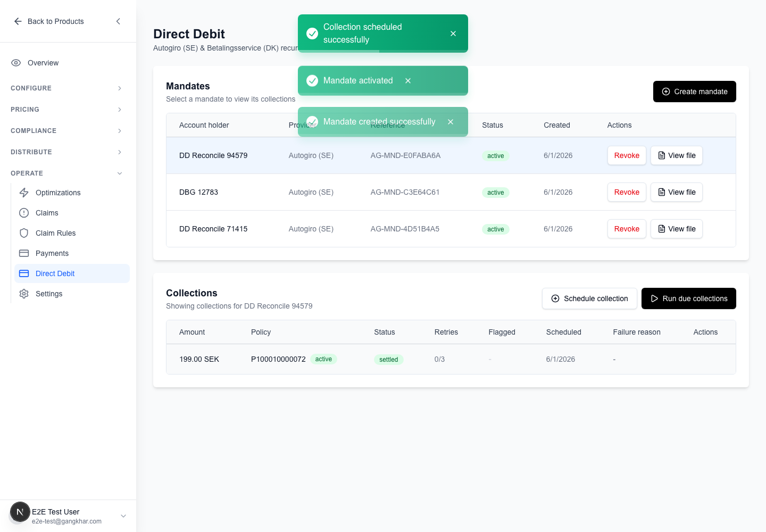The height and width of the screenshot is (532, 766).
Task: Revoke the DD Reconcile 71415 mandate
Action: click(627, 229)
